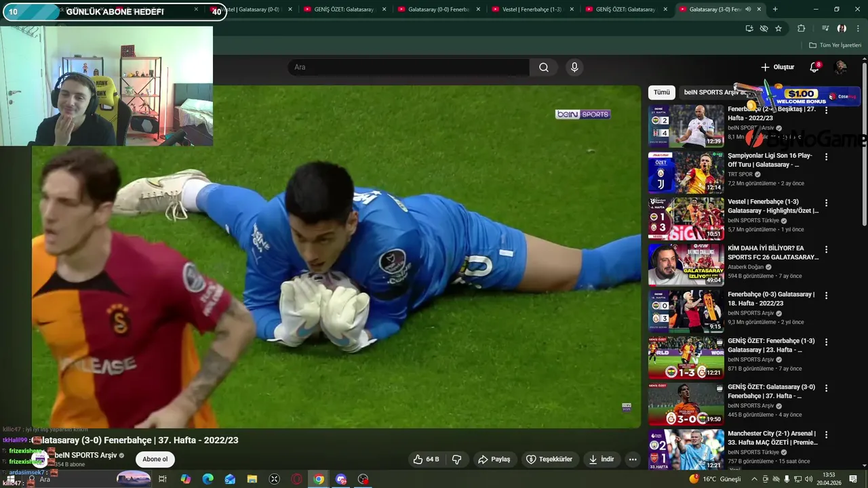Viewport: 868px width, 488px height.
Task: Start voice search with microphone icon
Action: click(574, 67)
